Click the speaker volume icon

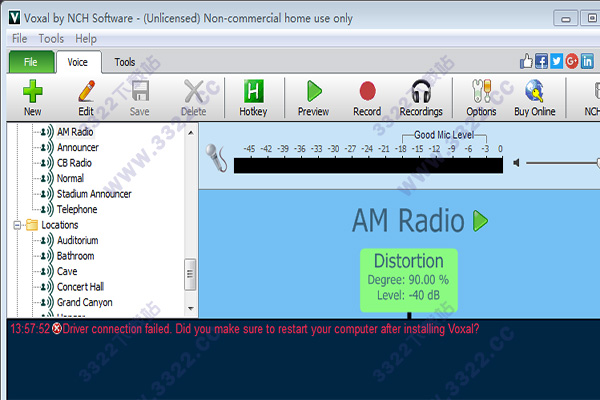(x=516, y=163)
